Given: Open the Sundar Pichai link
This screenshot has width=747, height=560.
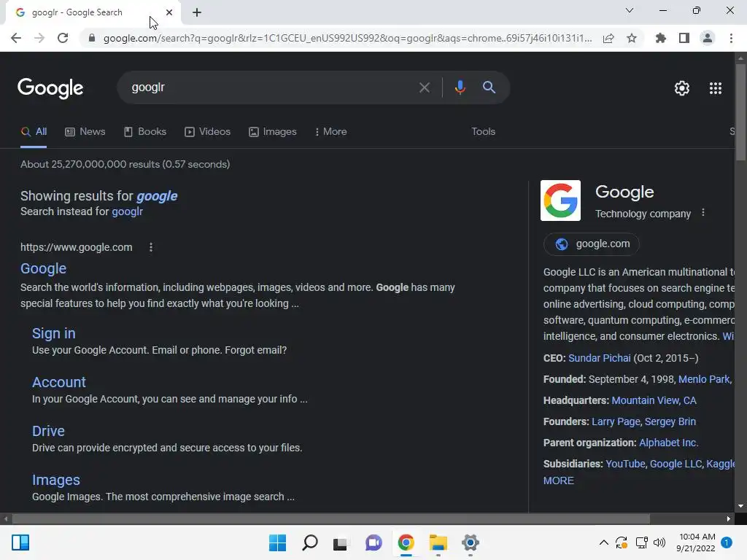Looking at the screenshot, I should tap(600, 358).
